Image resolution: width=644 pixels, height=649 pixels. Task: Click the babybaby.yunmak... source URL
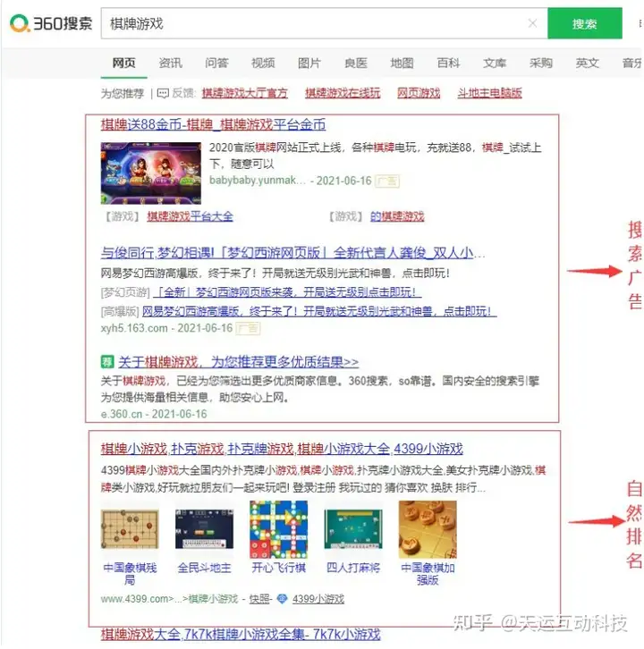point(258,181)
